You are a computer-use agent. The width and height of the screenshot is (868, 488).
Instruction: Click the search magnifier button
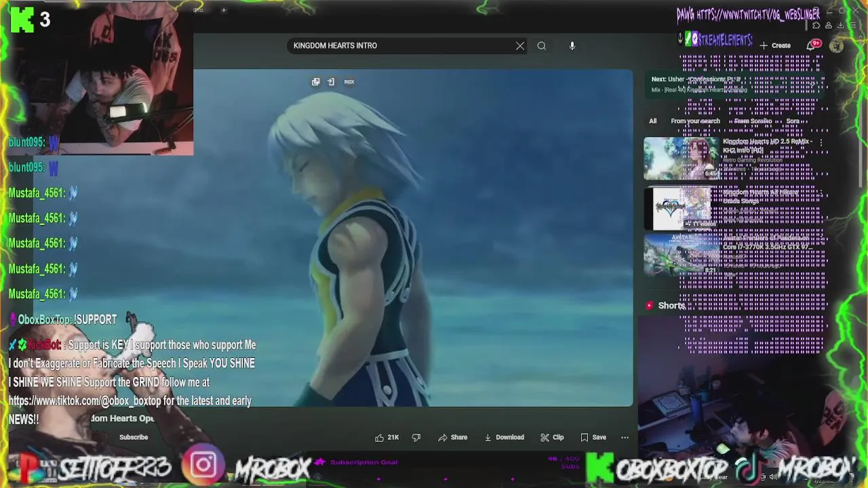541,45
